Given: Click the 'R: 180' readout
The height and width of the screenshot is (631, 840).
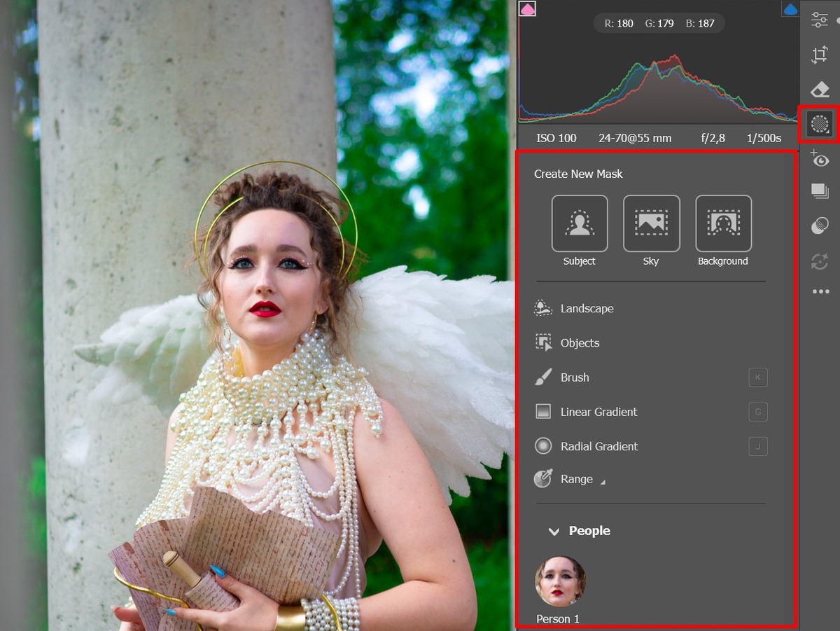Looking at the screenshot, I should [618, 24].
